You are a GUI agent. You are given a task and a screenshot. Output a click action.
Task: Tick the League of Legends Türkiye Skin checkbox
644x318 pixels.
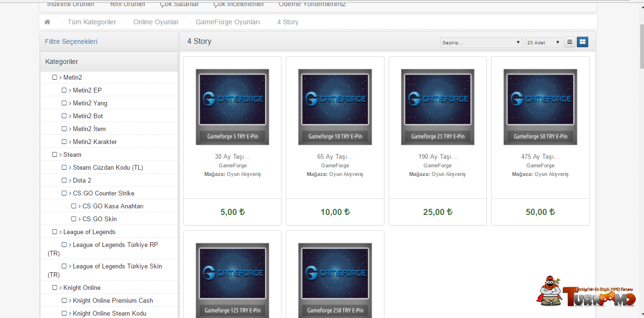[64, 266]
